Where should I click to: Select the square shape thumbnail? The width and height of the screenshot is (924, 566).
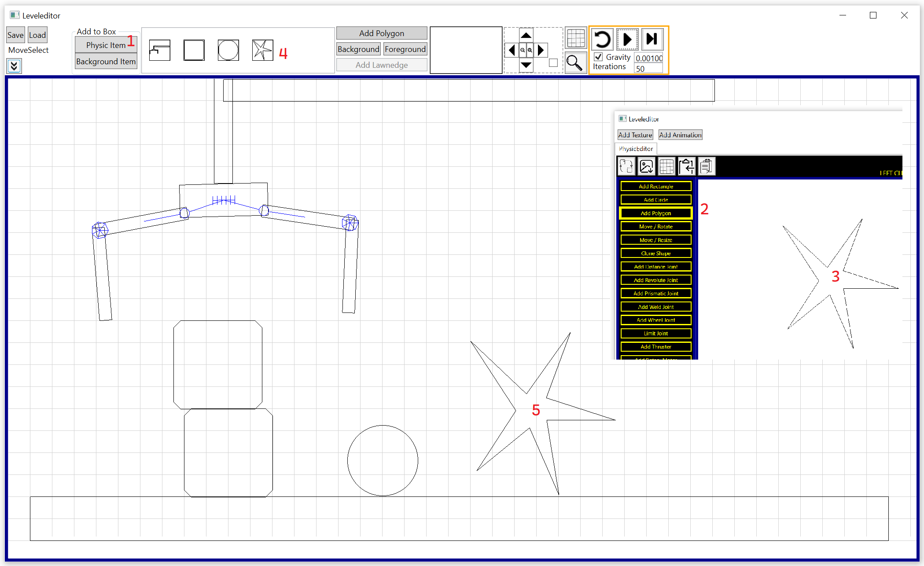tap(194, 50)
